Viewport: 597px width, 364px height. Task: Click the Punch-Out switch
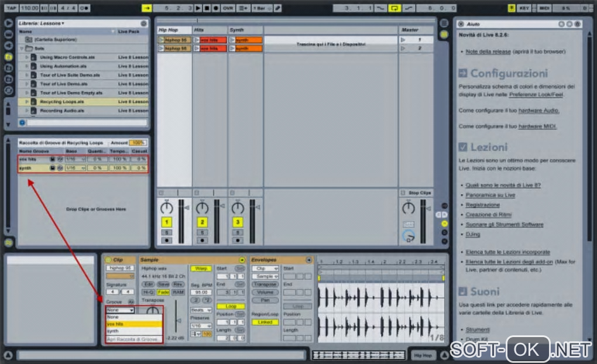[409, 8]
